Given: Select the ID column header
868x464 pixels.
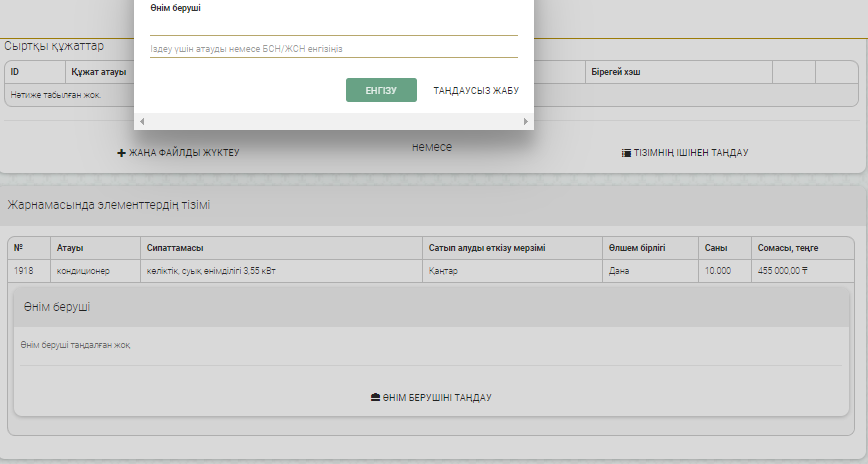Looking at the screenshot, I should coord(15,72).
